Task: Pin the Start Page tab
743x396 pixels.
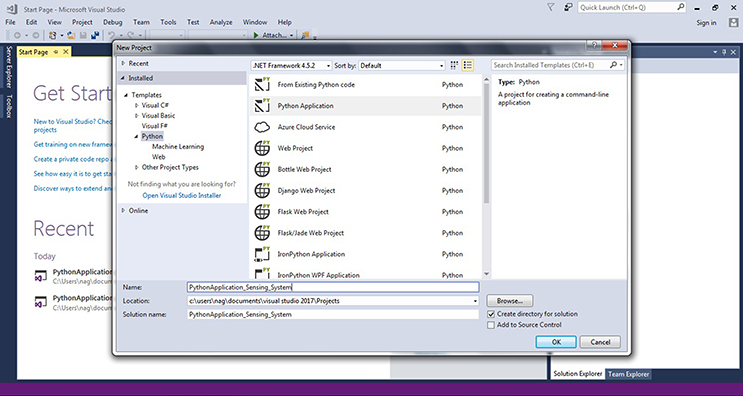Action: pos(56,52)
